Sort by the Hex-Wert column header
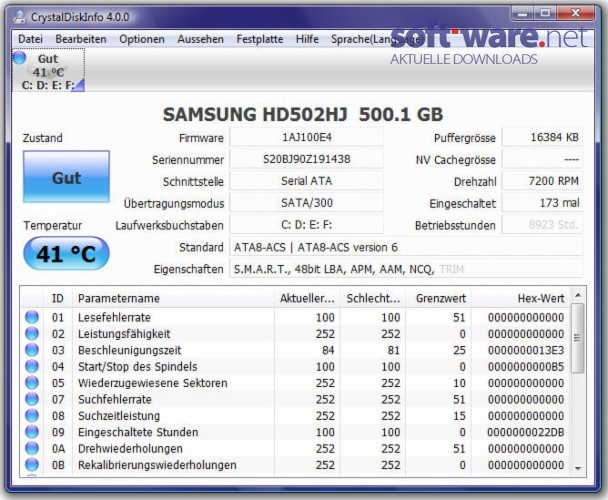Screen dimensions: 608x500 pos(520,298)
